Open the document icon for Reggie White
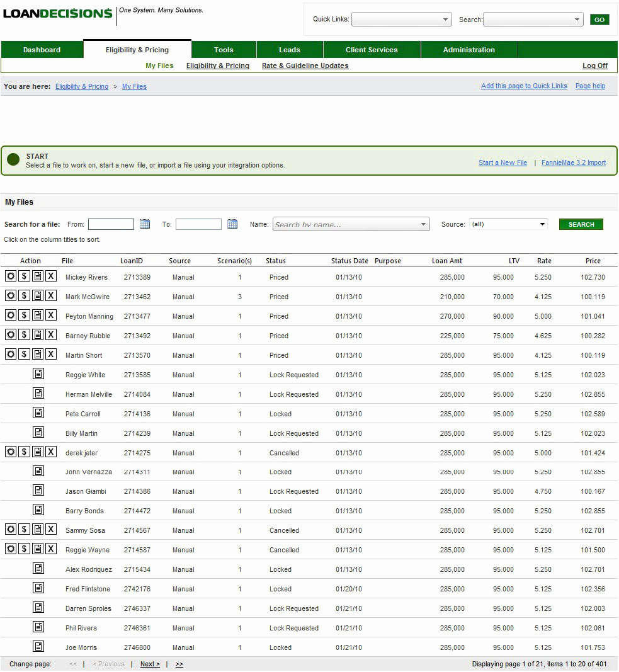 tap(38, 374)
